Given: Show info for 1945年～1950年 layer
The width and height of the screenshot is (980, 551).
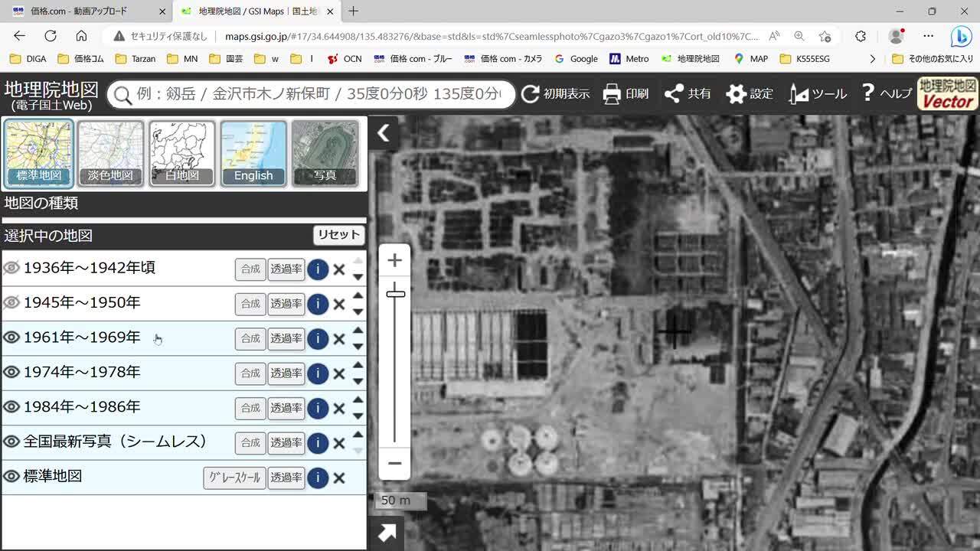Looking at the screenshot, I should coord(318,304).
